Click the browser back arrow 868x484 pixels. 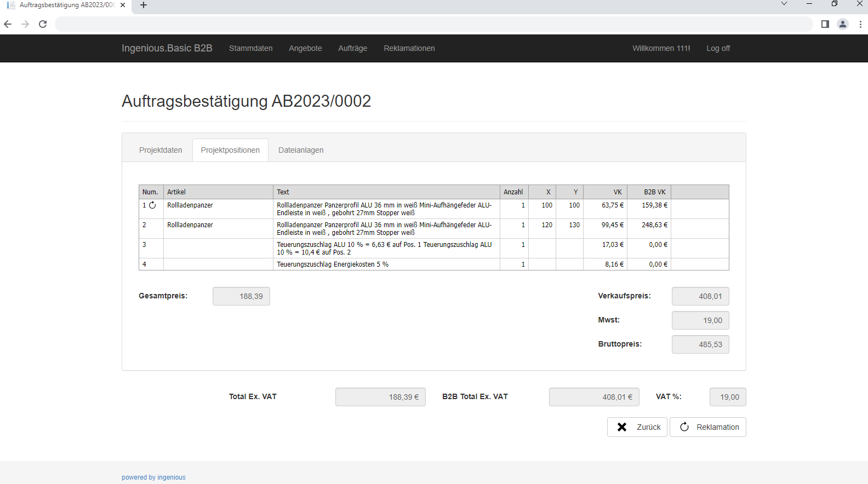(8, 24)
